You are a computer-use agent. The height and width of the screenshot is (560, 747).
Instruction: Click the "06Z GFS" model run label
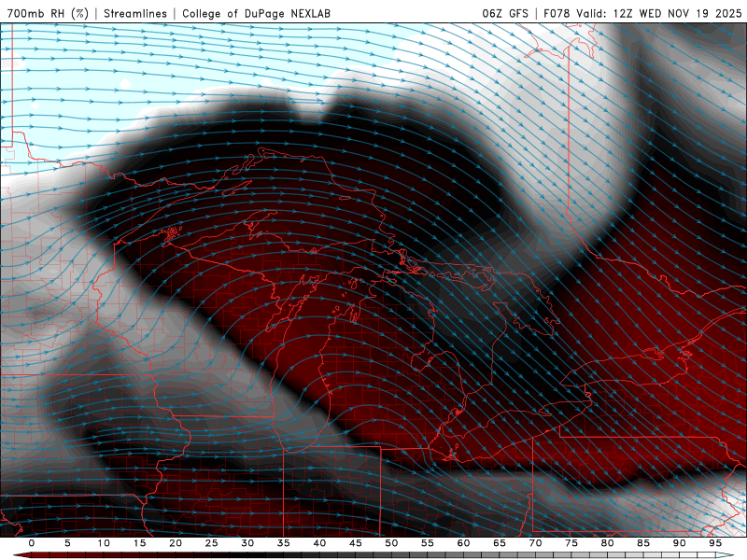coord(505,13)
